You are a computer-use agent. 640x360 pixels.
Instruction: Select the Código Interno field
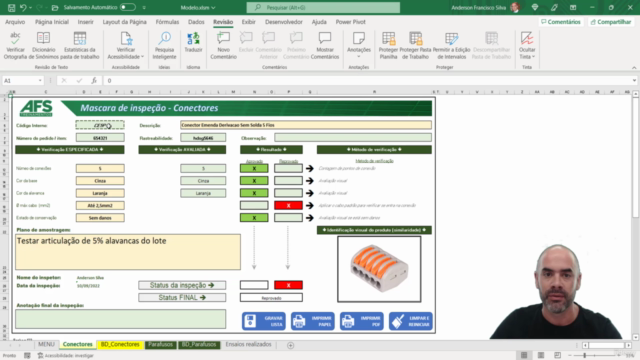[x=100, y=125]
